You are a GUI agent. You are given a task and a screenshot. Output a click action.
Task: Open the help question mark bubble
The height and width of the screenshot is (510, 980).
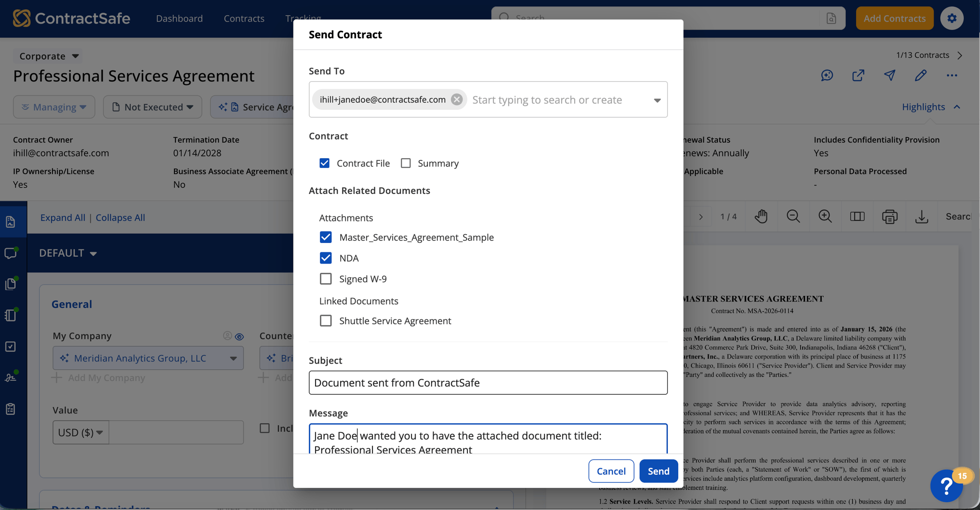(x=947, y=486)
